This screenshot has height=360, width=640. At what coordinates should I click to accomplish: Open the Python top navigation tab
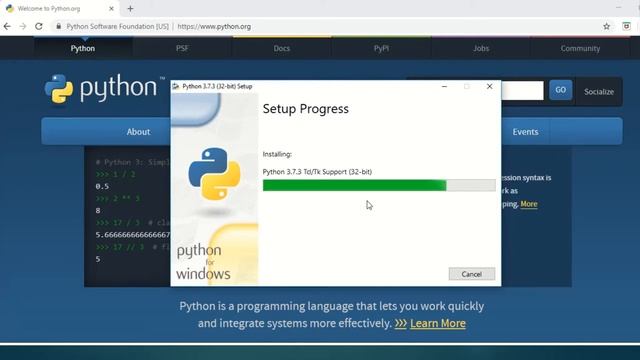coord(83,49)
